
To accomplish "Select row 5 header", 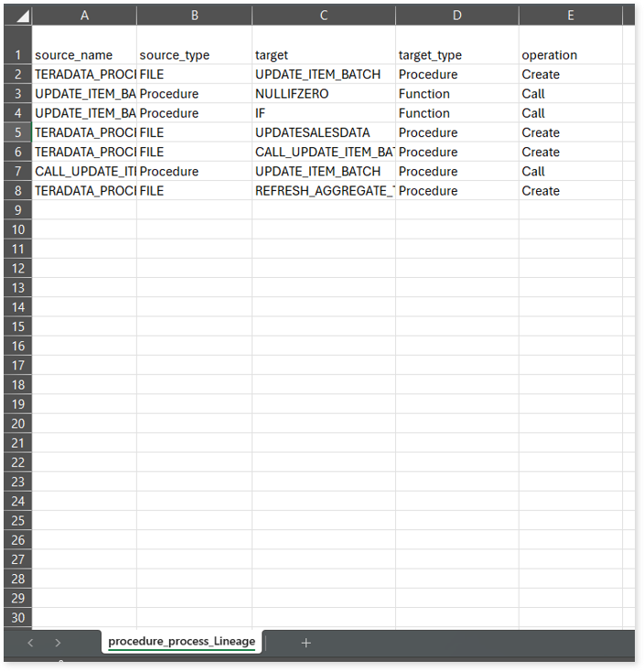I will [x=18, y=133].
